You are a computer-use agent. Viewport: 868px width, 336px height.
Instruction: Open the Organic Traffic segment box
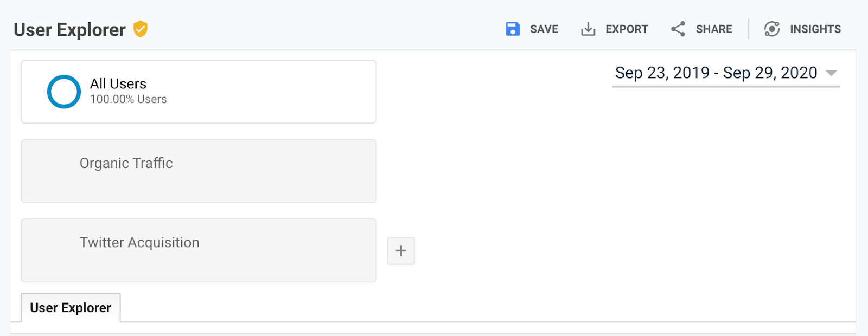tap(199, 171)
